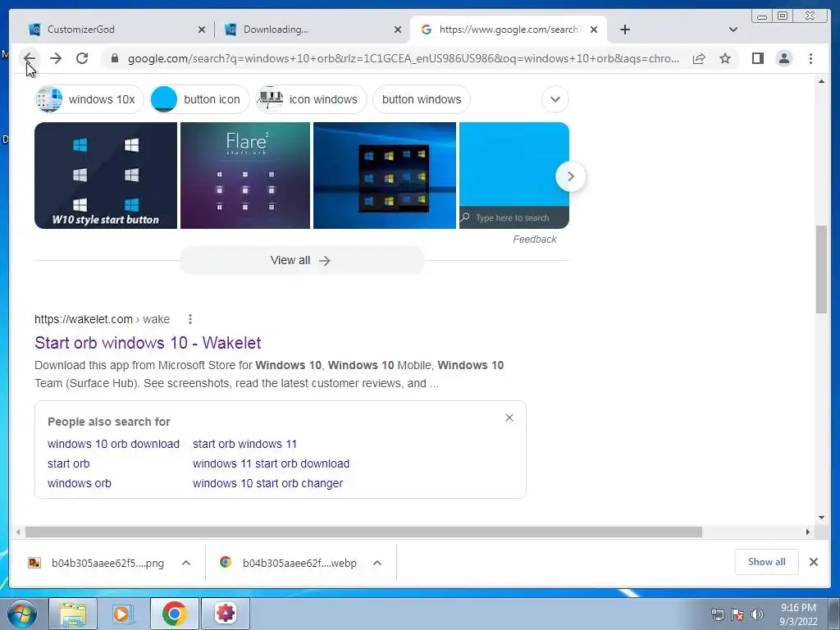
Task: Bookmark this tab with the star icon
Action: (x=725, y=58)
